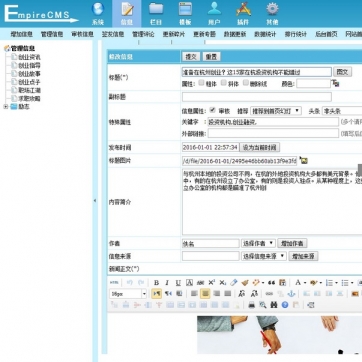Tick the 斜体 italic title checkbox
Screen dimensions: 362x362
224,83
